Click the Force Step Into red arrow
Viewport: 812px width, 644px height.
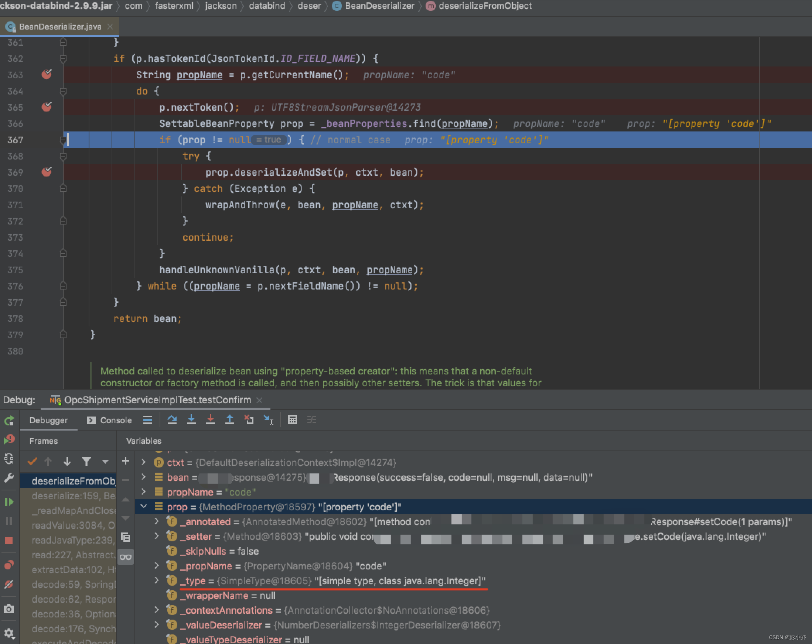[x=211, y=420]
